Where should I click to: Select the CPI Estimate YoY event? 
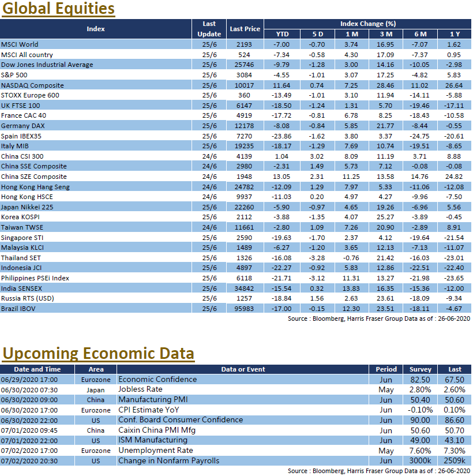pyautogui.click(x=149, y=410)
